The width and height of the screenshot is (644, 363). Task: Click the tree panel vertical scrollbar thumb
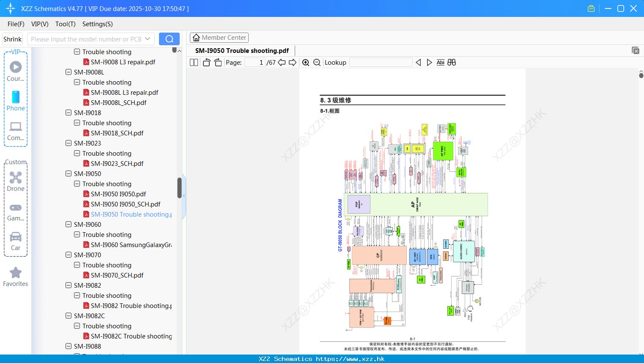coord(179,188)
